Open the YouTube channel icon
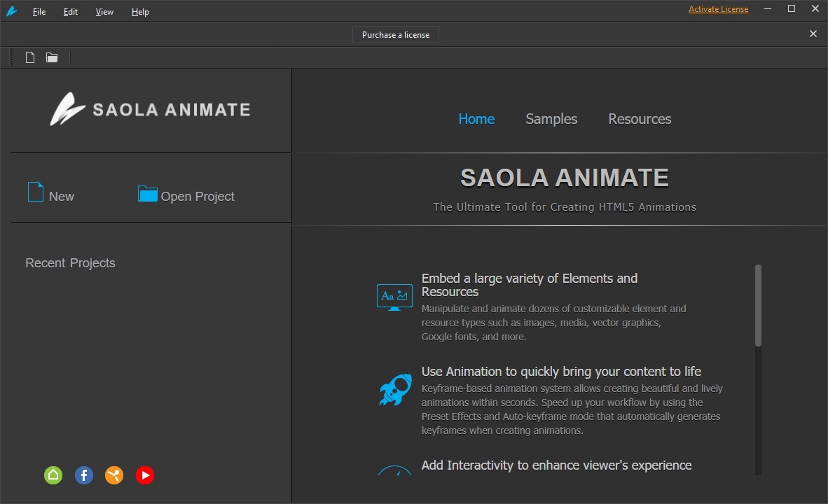 pyautogui.click(x=145, y=475)
